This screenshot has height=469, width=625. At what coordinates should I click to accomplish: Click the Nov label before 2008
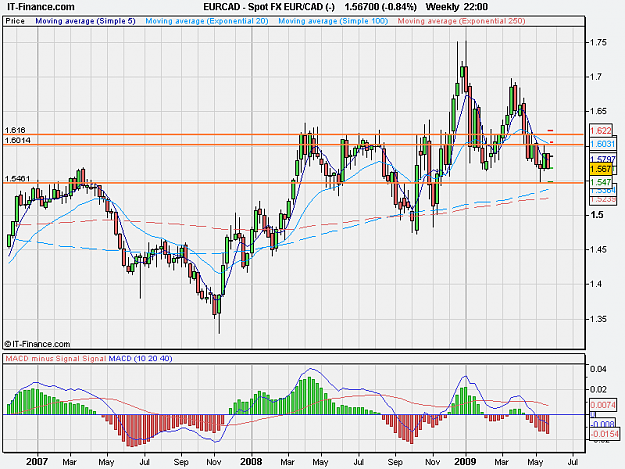pos(214,462)
